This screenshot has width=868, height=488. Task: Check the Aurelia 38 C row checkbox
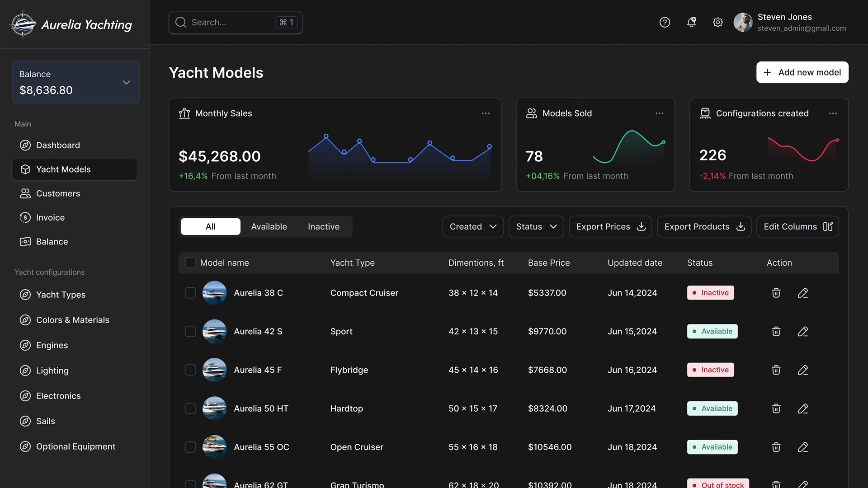tap(190, 293)
